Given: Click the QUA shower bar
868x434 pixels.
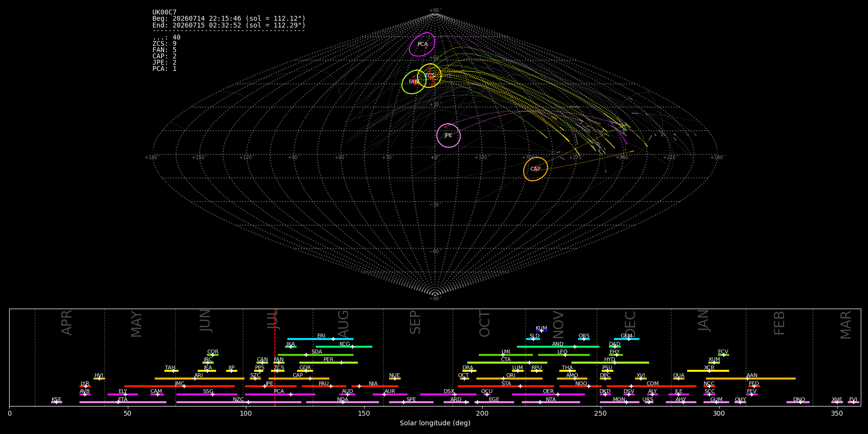Looking at the screenshot, I should point(678,379).
